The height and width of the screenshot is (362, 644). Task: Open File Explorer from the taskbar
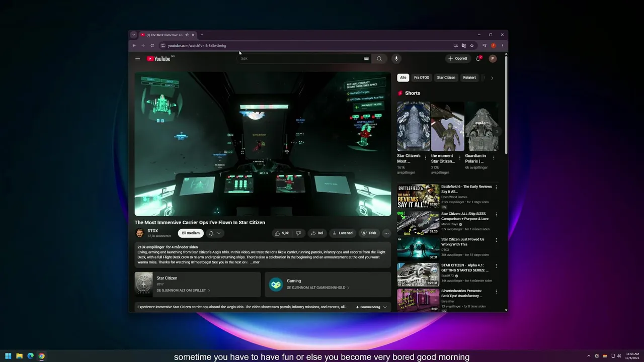click(x=19, y=356)
